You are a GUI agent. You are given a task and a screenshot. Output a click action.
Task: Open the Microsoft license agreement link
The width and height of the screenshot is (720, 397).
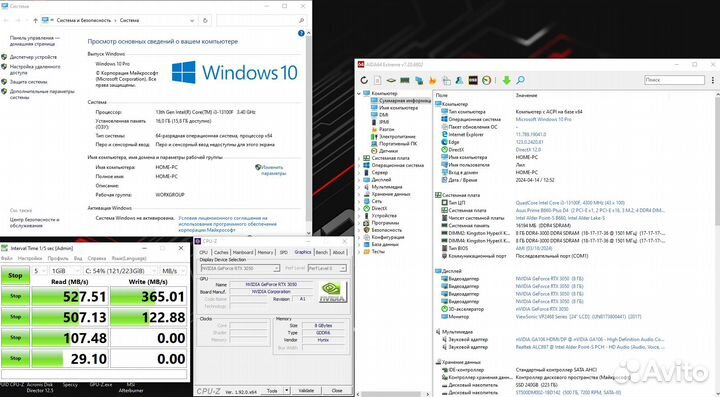[227, 224]
